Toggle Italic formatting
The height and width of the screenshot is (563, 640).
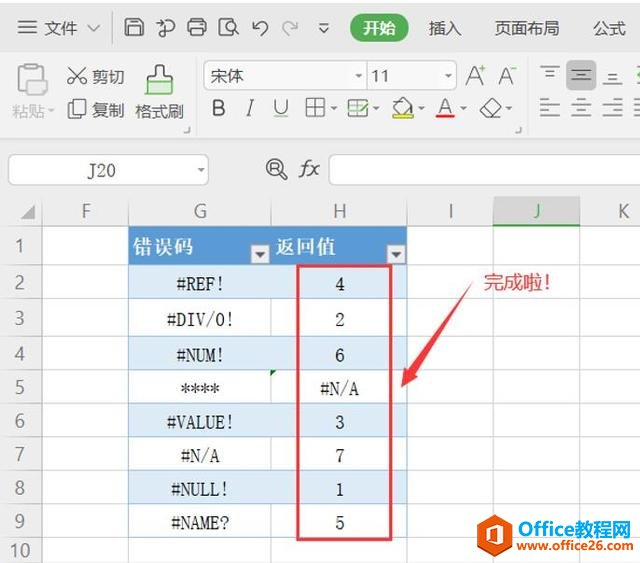point(250,108)
